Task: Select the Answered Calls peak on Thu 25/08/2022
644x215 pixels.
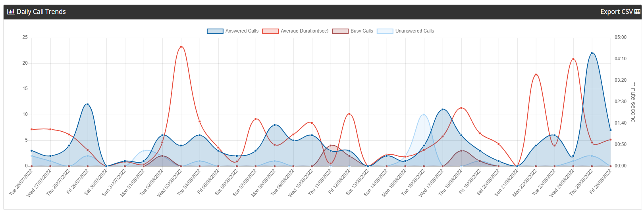Action: pyautogui.click(x=592, y=53)
